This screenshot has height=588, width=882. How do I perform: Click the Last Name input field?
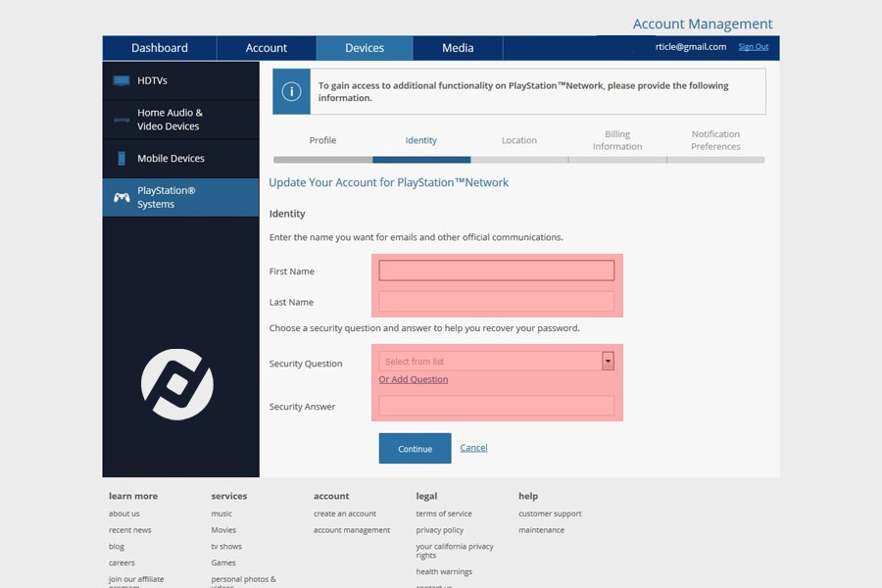[497, 302]
